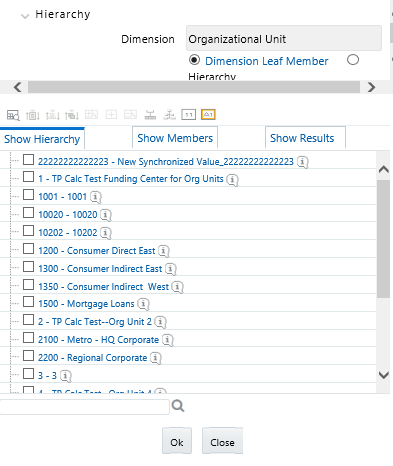
Task: Click the table search icon in the toolbar
Action: [x=13, y=115]
